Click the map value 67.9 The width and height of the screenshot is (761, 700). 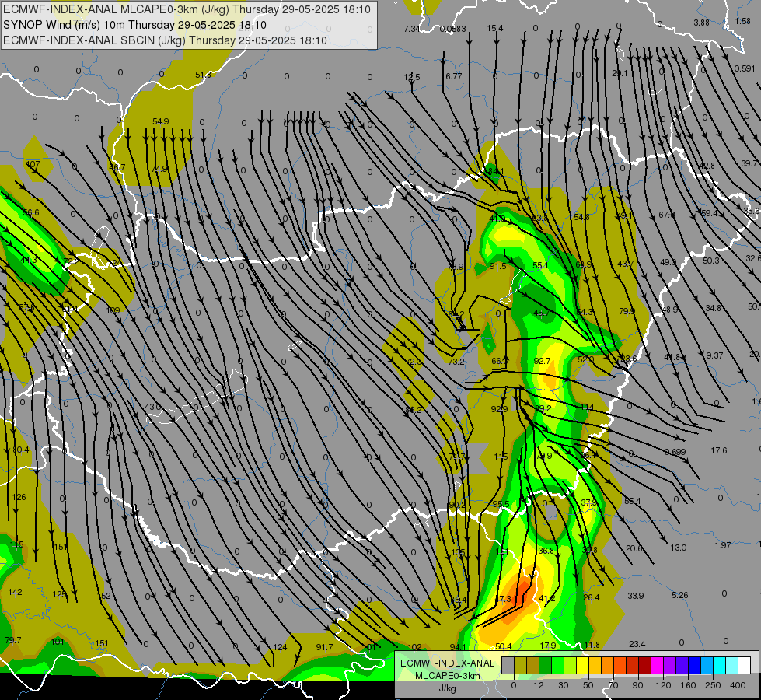click(x=666, y=215)
